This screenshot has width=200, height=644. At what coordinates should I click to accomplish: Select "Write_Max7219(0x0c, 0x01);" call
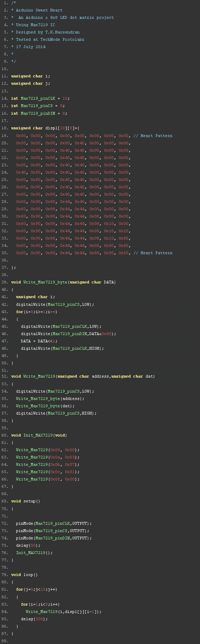pos(48,472)
